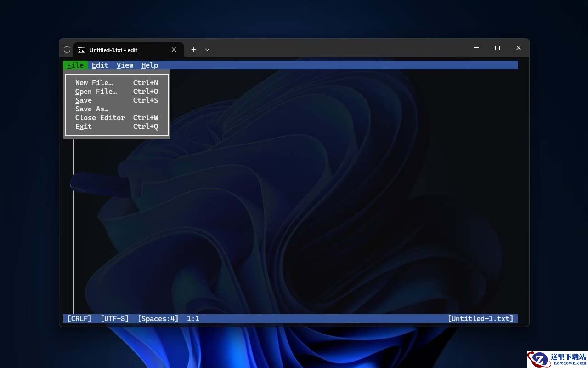Image resolution: width=588 pixels, height=368 pixels.
Task: Expand the new tab profile dropdown
Action: pos(207,50)
